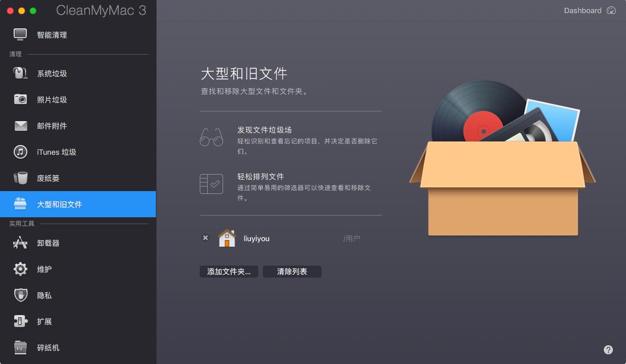Minimize the window with the yellow button
626x364 pixels.
tap(22, 11)
